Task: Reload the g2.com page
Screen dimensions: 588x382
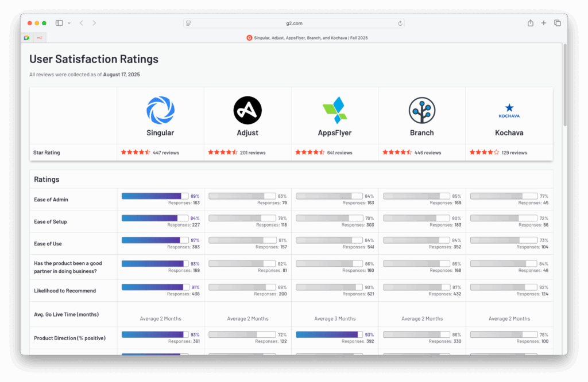Action: 400,23
